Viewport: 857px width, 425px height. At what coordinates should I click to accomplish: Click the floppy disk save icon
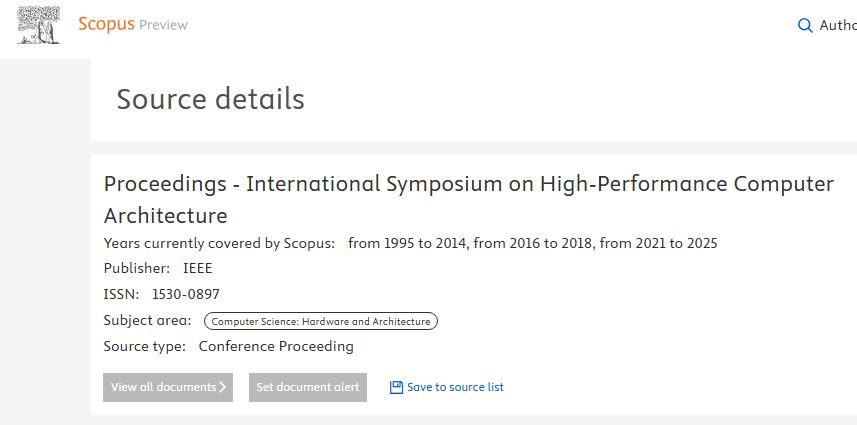[396, 387]
